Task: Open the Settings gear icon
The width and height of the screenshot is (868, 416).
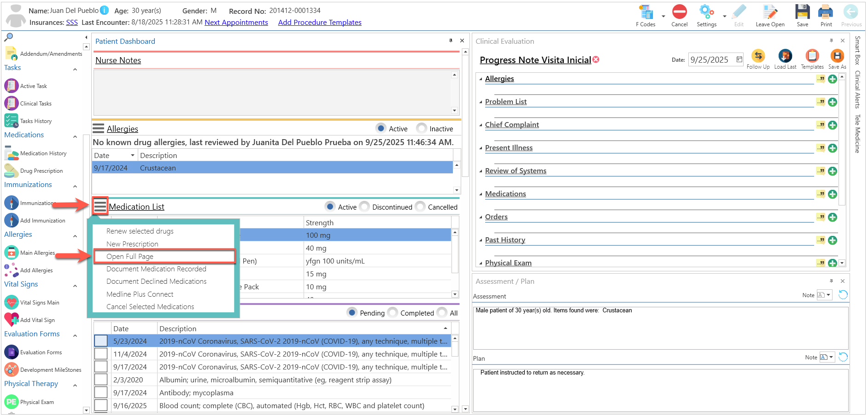Action: (x=706, y=16)
